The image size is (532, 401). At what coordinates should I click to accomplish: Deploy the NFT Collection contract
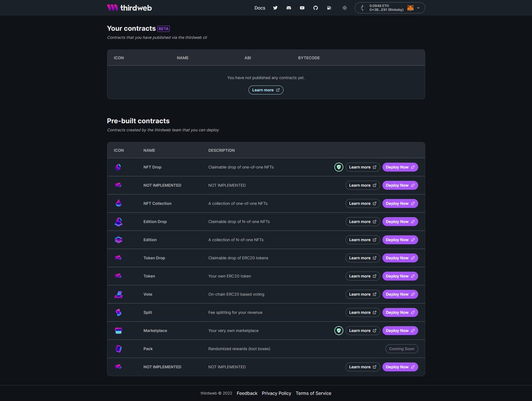(400, 203)
